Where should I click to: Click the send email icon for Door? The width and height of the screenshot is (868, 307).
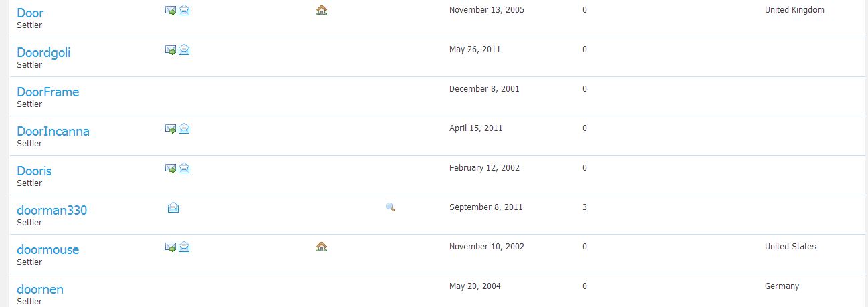click(171, 10)
